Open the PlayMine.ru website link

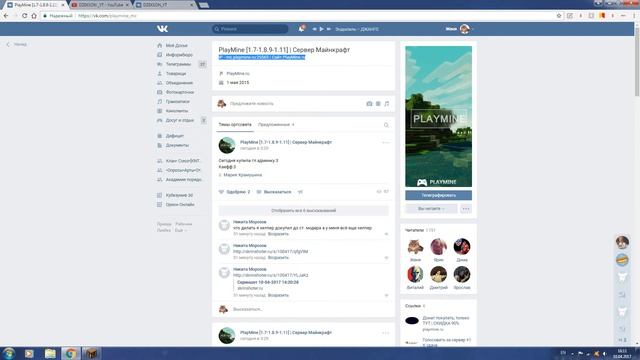coord(238,73)
